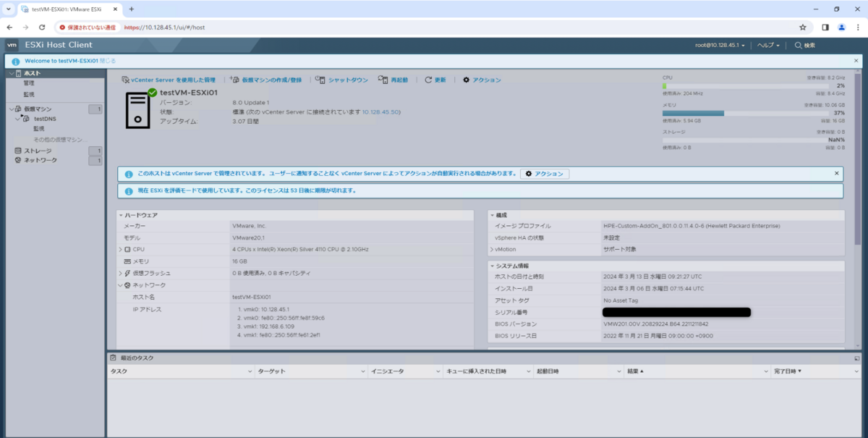Open the Chrome three-dot menu

point(856,27)
